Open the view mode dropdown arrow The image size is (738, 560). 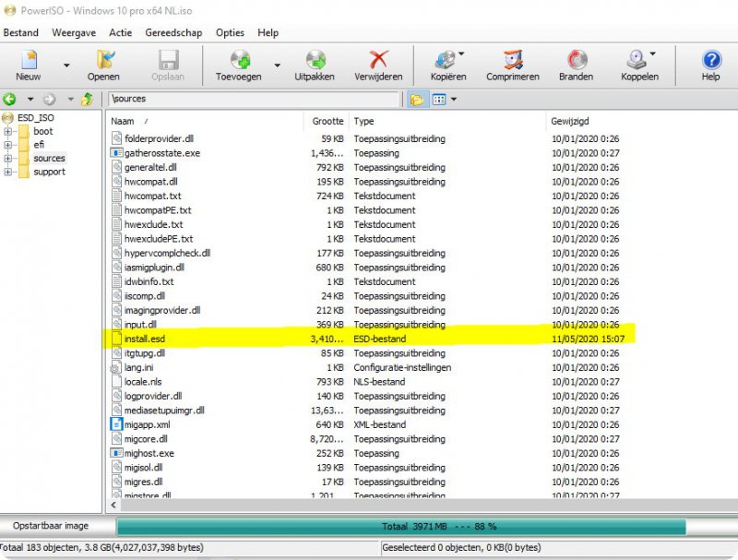click(454, 99)
